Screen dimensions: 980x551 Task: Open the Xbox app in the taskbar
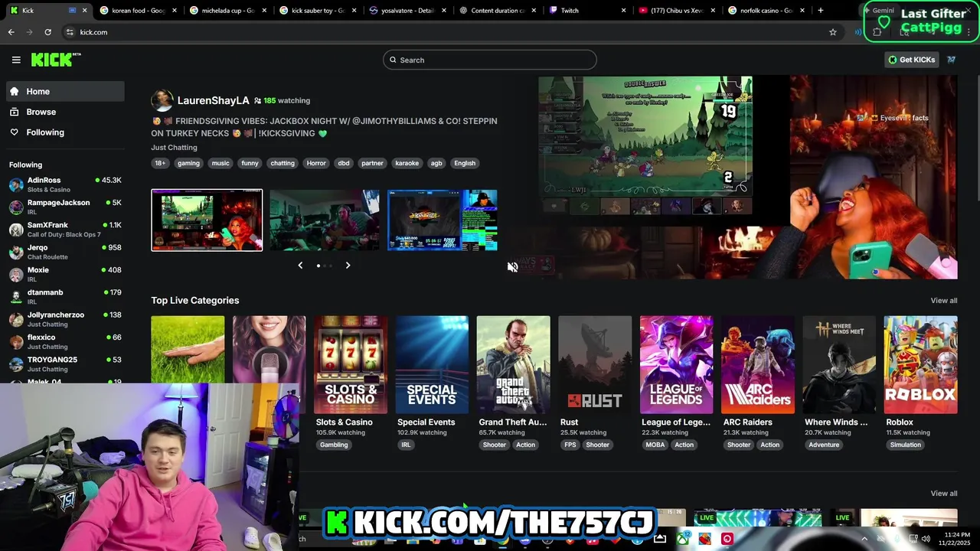682,539
